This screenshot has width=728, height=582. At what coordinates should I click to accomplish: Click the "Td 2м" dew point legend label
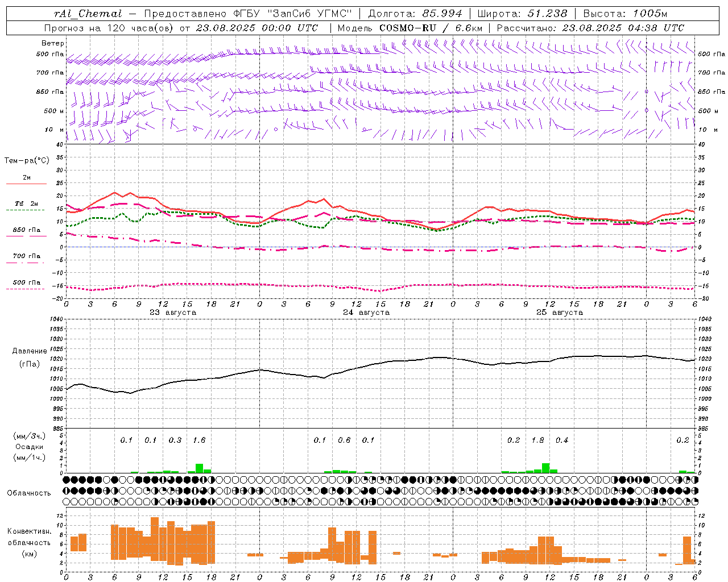pos(27,203)
